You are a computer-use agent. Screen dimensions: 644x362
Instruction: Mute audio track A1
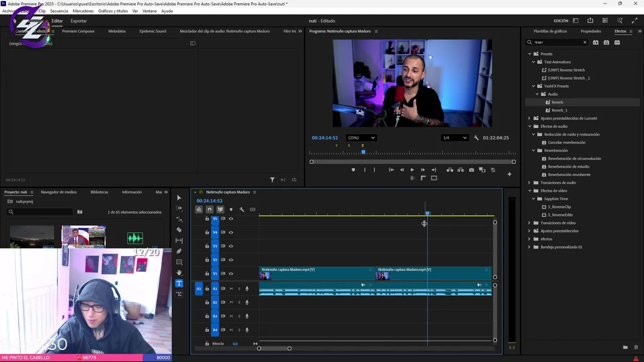click(231, 289)
